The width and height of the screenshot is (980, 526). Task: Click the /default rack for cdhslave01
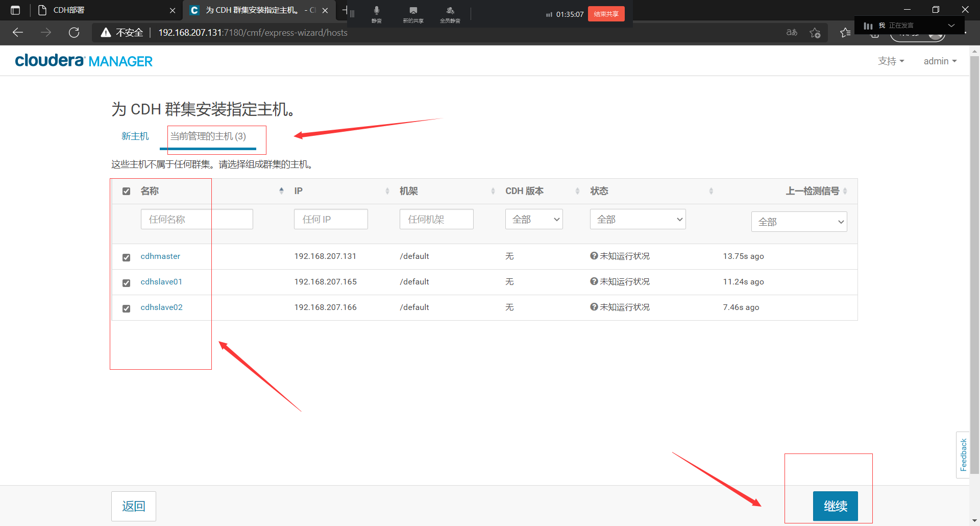414,281
